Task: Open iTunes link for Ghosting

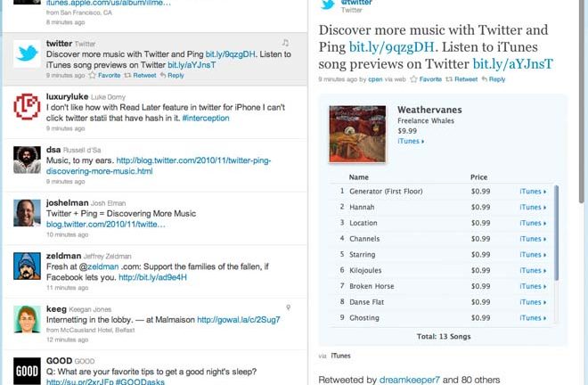Action: tap(533, 318)
